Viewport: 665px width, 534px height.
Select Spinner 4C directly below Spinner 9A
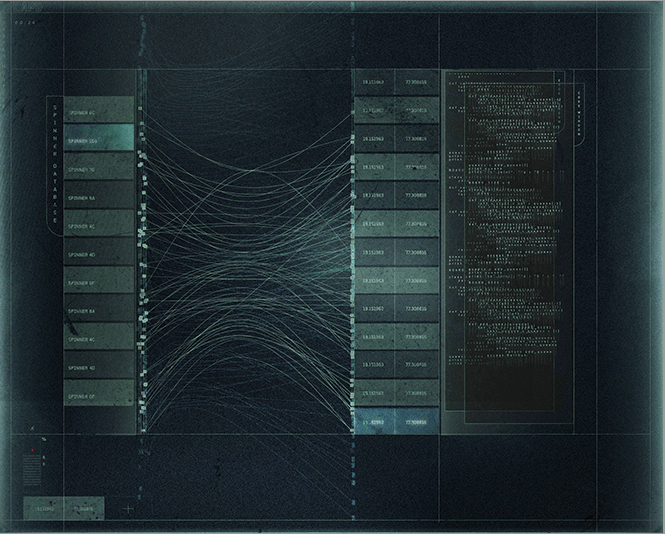point(98,227)
